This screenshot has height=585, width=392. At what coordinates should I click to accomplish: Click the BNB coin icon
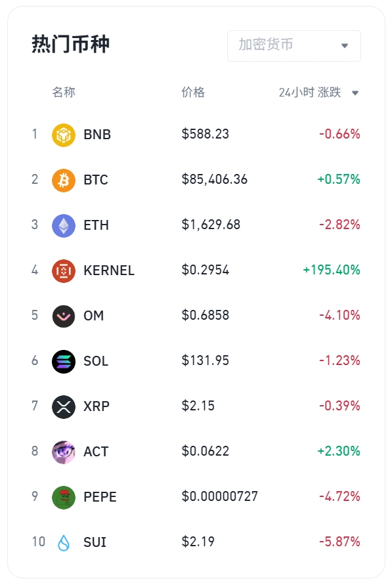pyautogui.click(x=64, y=135)
